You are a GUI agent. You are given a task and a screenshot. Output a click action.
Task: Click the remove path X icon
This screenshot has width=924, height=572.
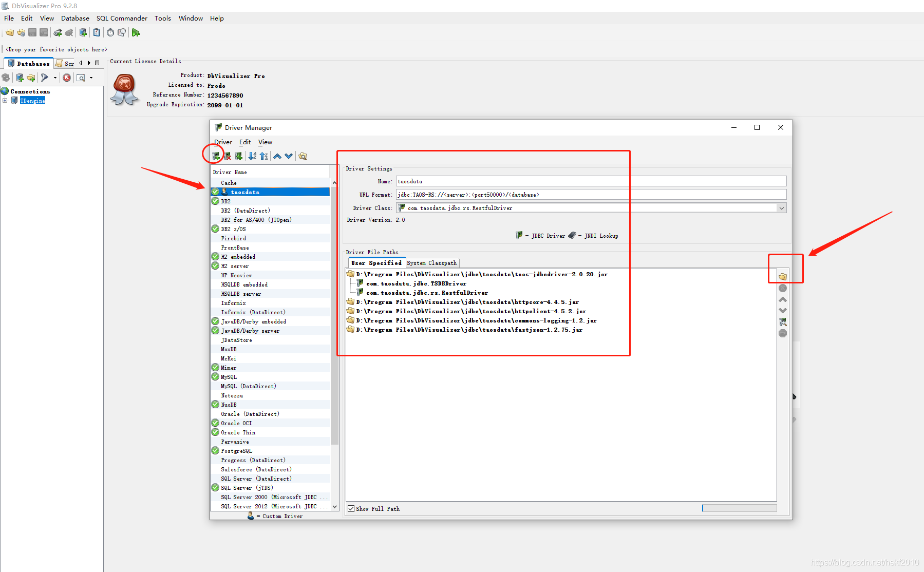tap(783, 288)
